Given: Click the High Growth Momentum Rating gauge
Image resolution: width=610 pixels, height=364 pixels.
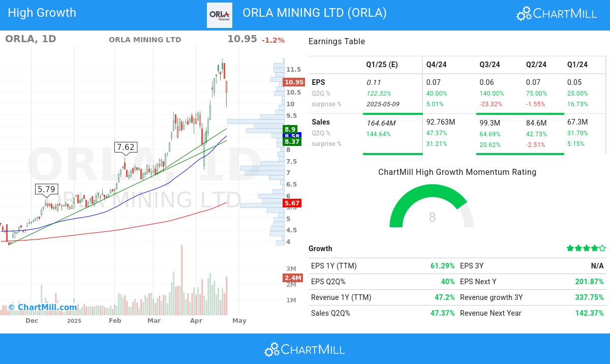Looking at the screenshot, I should pyautogui.click(x=432, y=207).
